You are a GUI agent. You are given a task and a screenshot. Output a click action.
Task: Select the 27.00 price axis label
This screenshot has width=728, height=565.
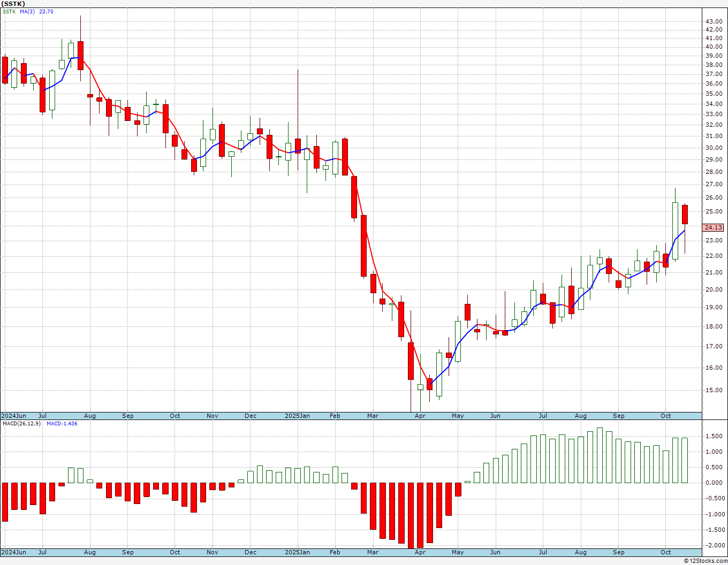714,184
